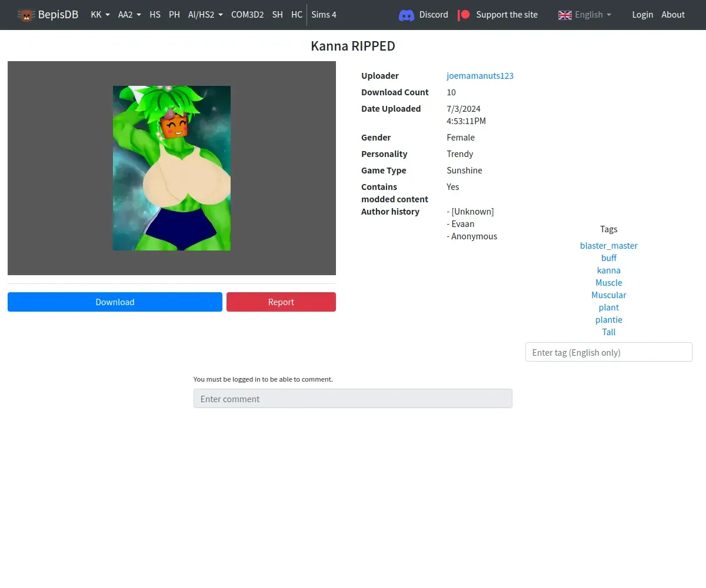This screenshot has height=588, width=706.
Task: Open the English language dropdown
Action: (593, 15)
